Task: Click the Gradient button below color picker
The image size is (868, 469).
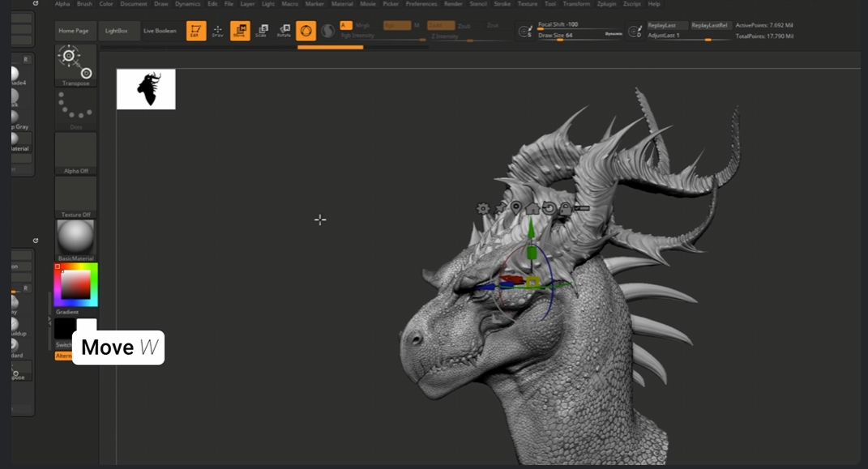Action: click(67, 312)
